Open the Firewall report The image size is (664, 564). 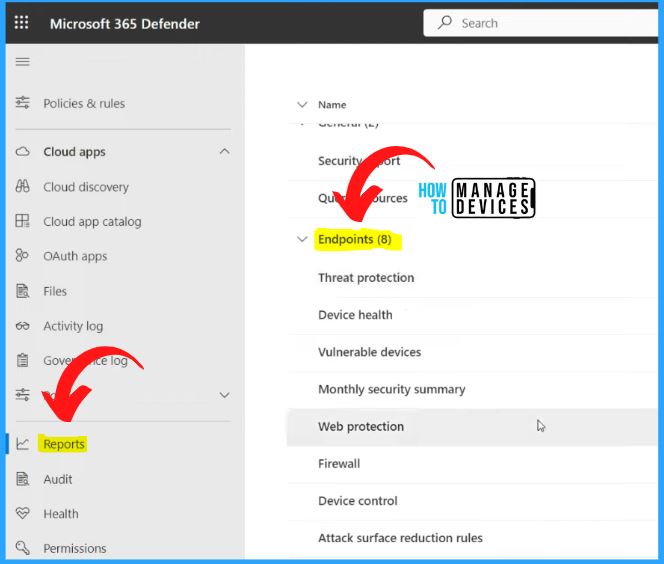[339, 464]
